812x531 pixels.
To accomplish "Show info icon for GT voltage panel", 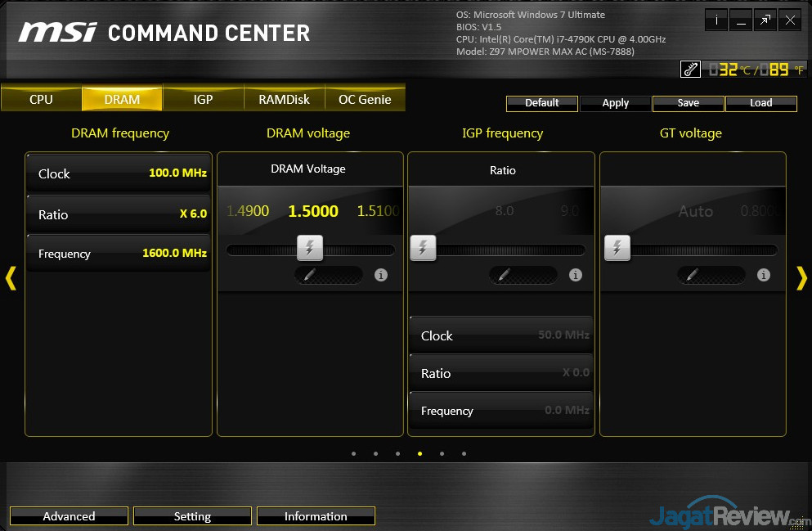I will pyautogui.click(x=763, y=275).
